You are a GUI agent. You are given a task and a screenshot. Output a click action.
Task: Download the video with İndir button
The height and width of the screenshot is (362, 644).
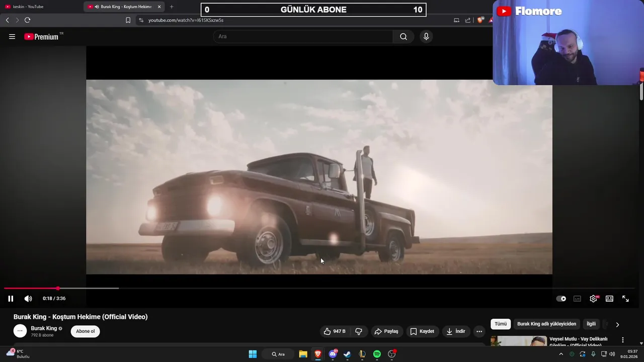456,331
